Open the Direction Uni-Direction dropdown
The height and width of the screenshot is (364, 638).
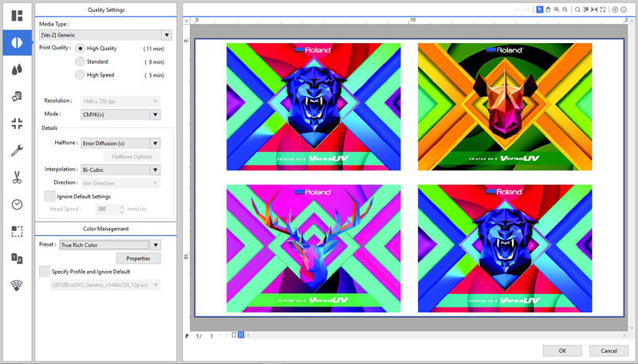pos(120,183)
